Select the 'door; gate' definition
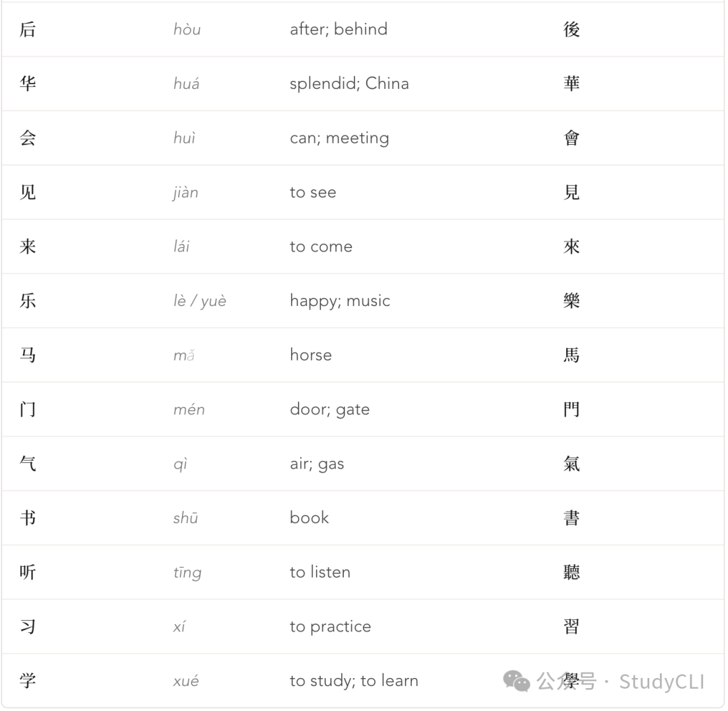This screenshot has height=711, width=728. click(330, 409)
